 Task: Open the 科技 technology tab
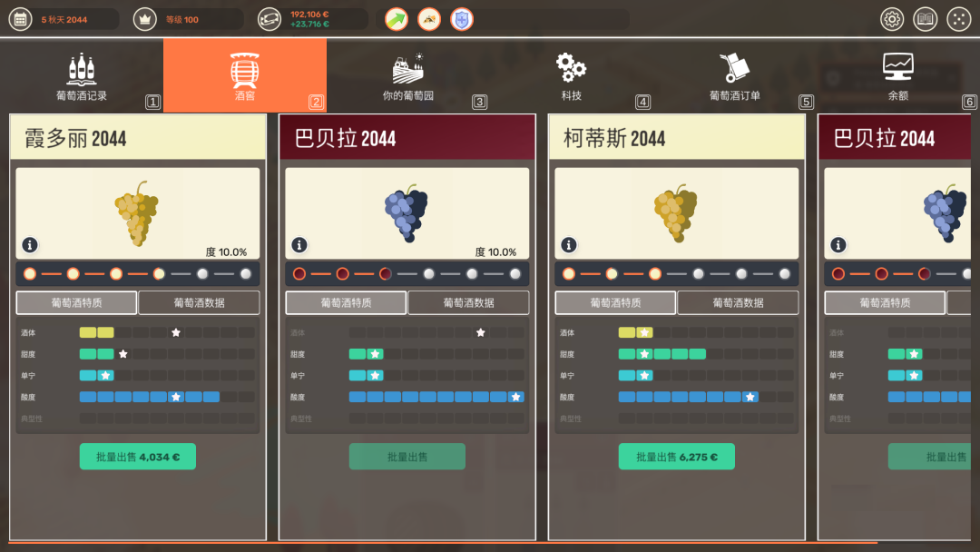pos(572,75)
